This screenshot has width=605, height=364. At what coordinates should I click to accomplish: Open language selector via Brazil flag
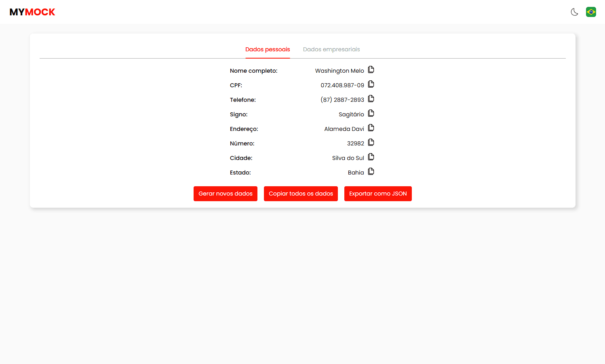[591, 12]
